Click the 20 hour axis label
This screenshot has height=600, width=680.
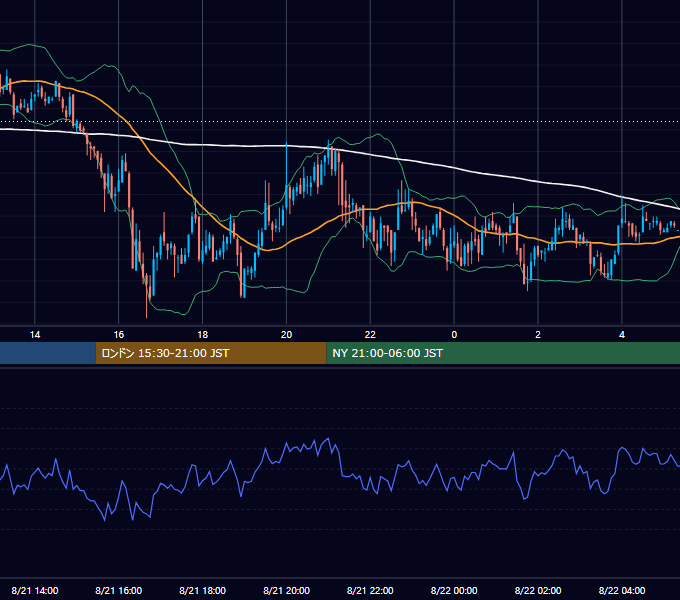point(286,335)
